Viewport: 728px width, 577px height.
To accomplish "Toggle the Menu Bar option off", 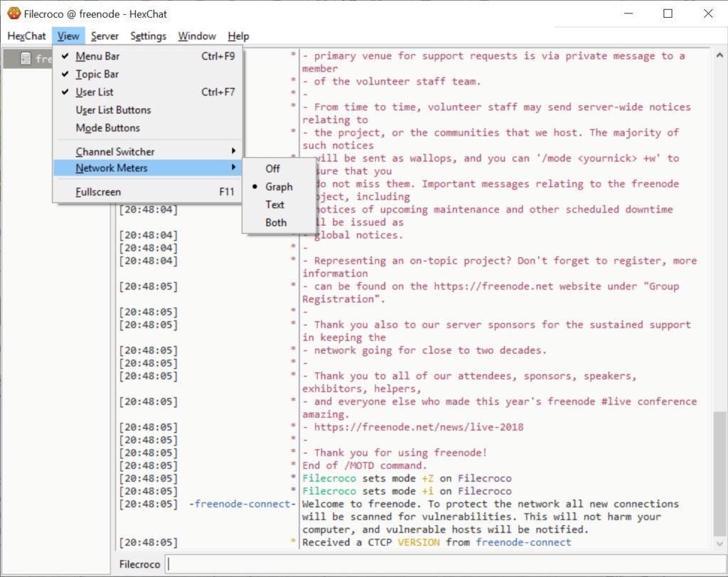I will click(x=148, y=56).
